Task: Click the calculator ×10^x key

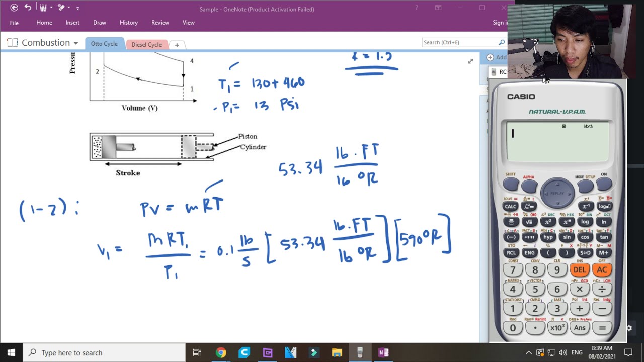Action: 557,328
